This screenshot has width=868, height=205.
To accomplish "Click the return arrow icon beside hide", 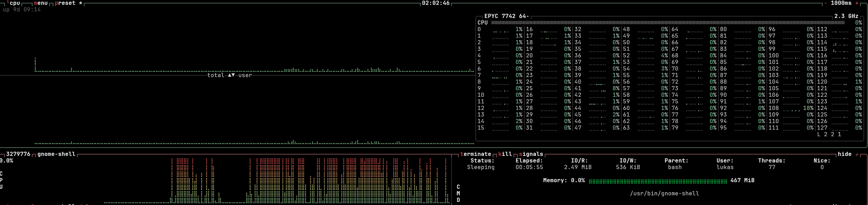I will pos(857,155).
